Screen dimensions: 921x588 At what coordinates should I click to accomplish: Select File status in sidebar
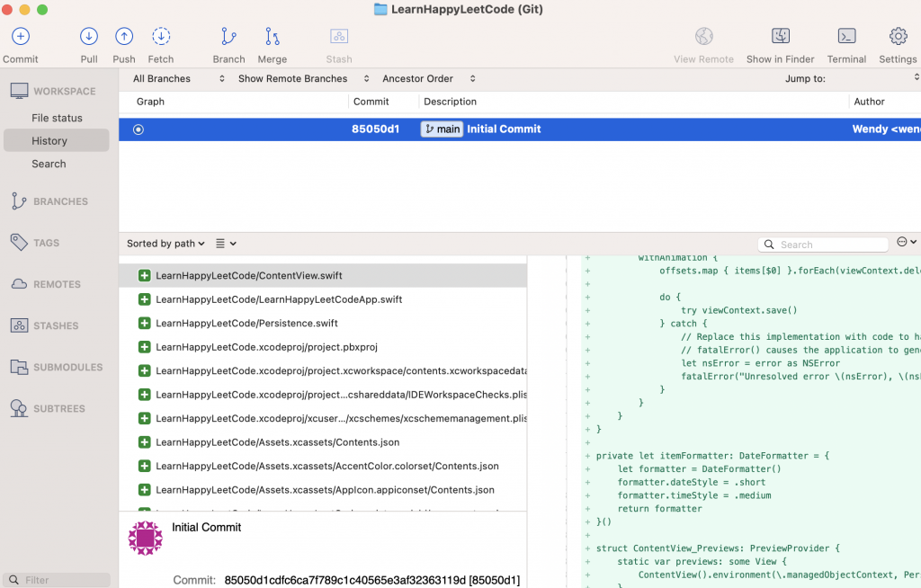pos(57,118)
